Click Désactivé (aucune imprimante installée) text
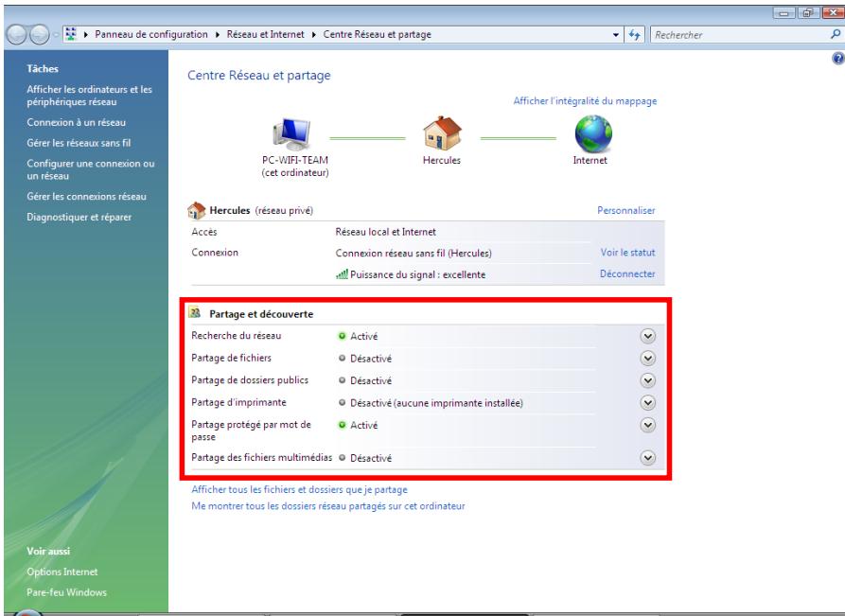Image resolution: width=845 pixels, height=616 pixels. pos(436,402)
